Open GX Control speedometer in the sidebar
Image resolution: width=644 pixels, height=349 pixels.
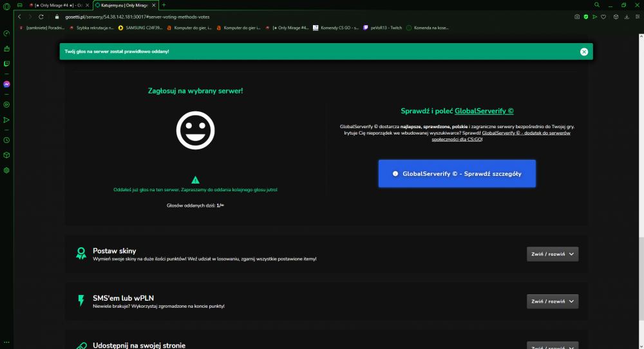pos(6,33)
